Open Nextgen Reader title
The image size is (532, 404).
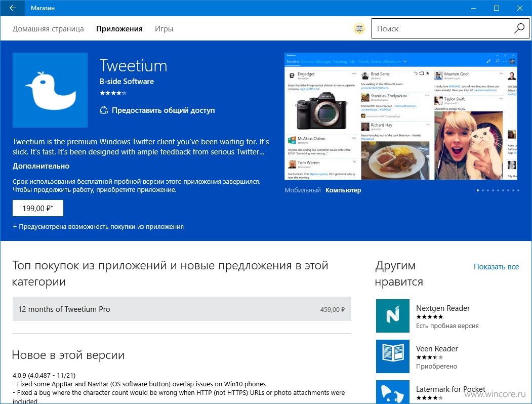click(443, 308)
